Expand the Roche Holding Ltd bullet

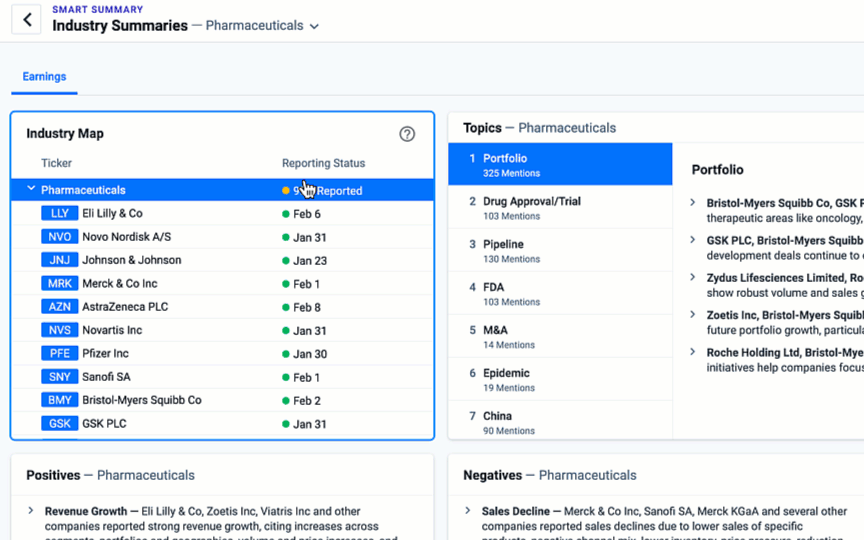693,352
